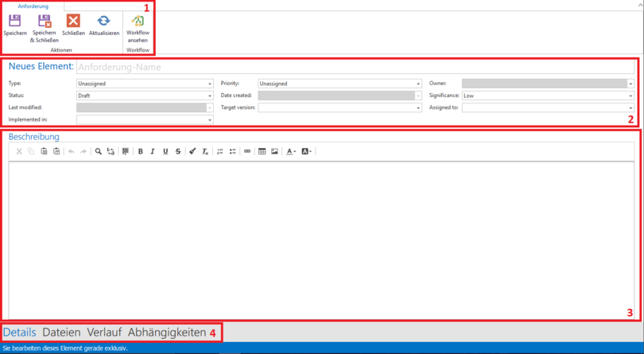Open the Abhängigkeiten tab
Screen dimensions: 644x354
click(x=166, y=333)
